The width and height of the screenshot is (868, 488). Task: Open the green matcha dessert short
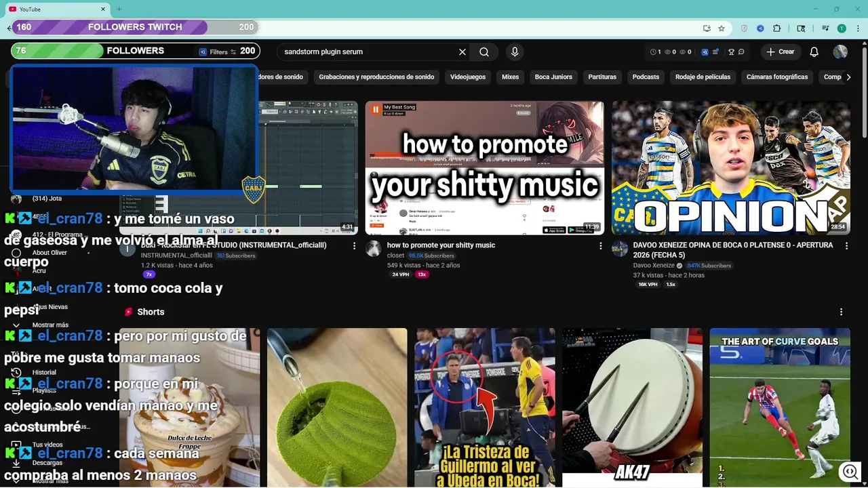point(337,408)
